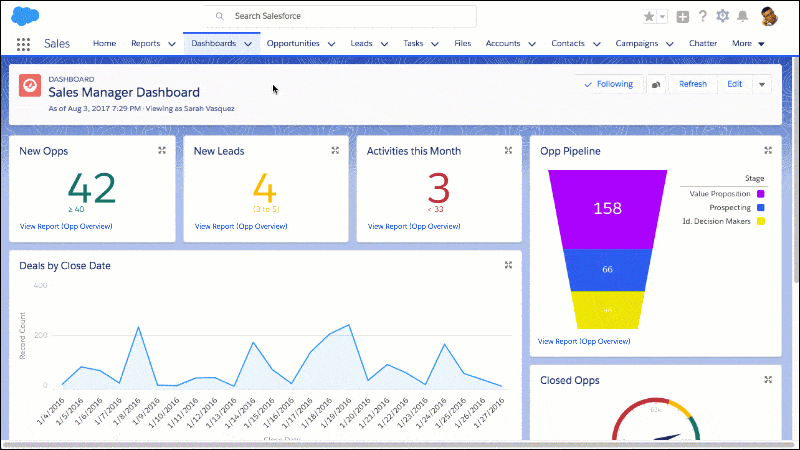800x450 pixels.
Task: Click the Refresh button
Action: coord(692,84)
